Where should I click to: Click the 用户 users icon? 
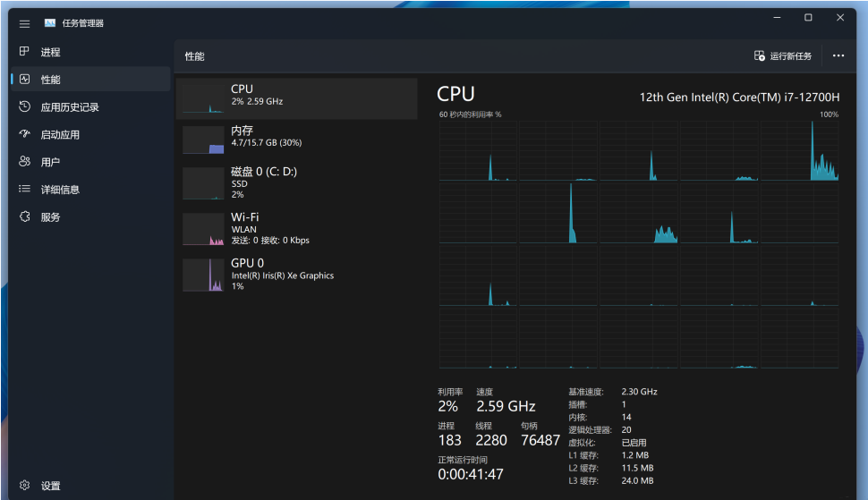pos(24,162)
